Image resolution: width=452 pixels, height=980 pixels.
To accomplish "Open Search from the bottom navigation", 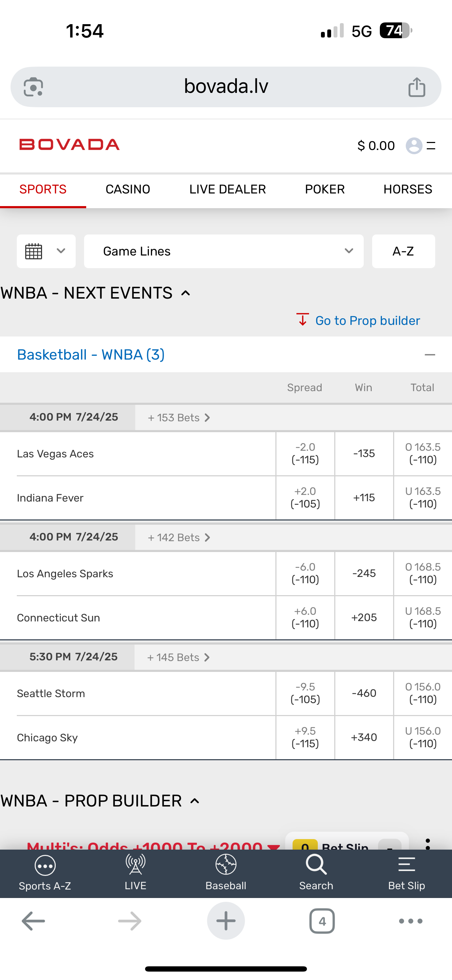I will click(x=316, y=873).
